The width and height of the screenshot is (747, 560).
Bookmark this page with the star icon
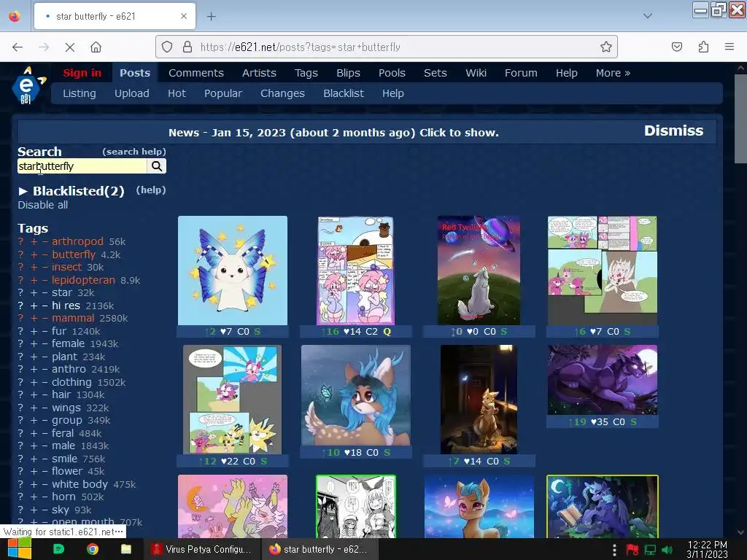(605, 47)
